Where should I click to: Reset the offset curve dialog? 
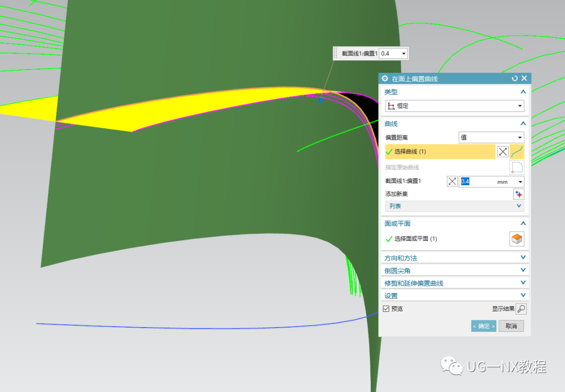click(x=515, y=79)
